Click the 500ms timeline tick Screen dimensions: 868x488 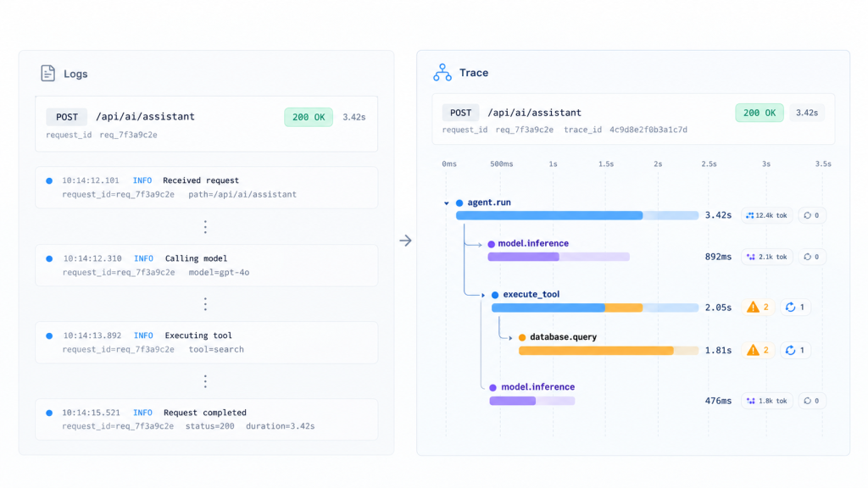click(502, 164)
